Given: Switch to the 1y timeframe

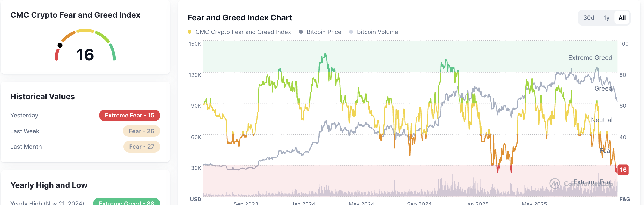Looking at the screenshot, I should (606, 17).
